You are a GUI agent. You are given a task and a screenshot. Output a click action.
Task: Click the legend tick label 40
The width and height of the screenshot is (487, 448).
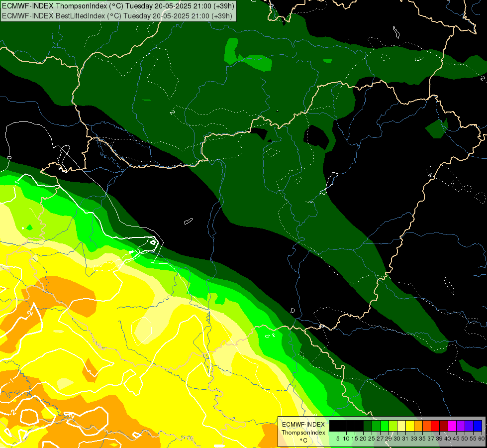click(x=448, y=439)
